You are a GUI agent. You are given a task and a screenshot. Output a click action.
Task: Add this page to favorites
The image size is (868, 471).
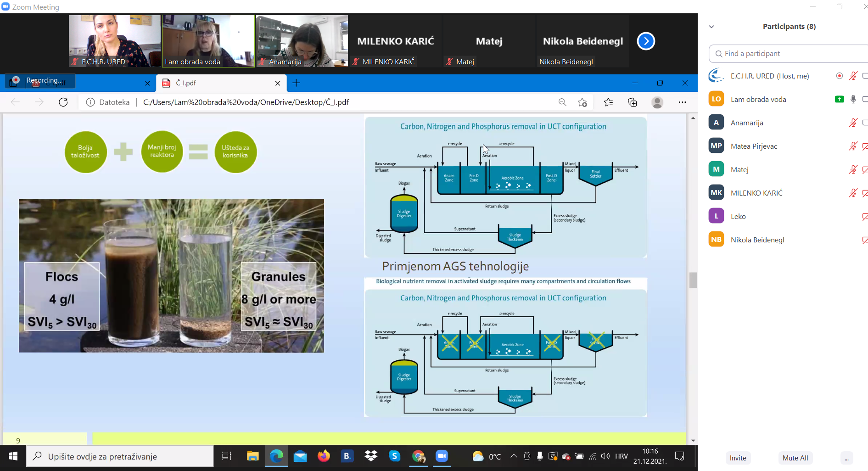pos(582,102)
